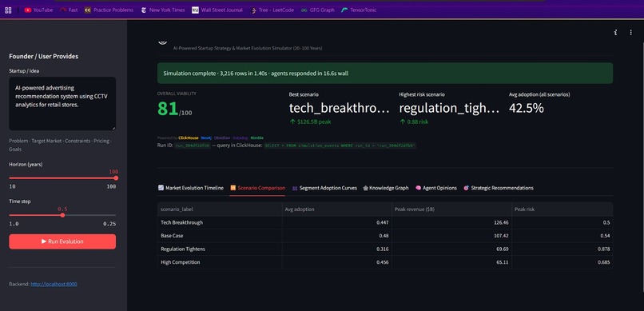Viewport: 644px width, 311px height.
Task: Click the Simulation complete status banner
Action: click(x=385, y=73)
